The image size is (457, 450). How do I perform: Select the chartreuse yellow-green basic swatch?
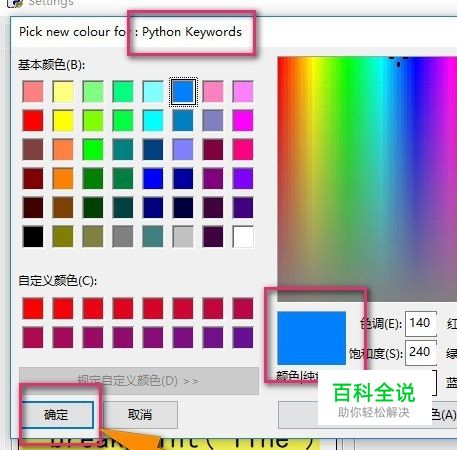(93, 120)
